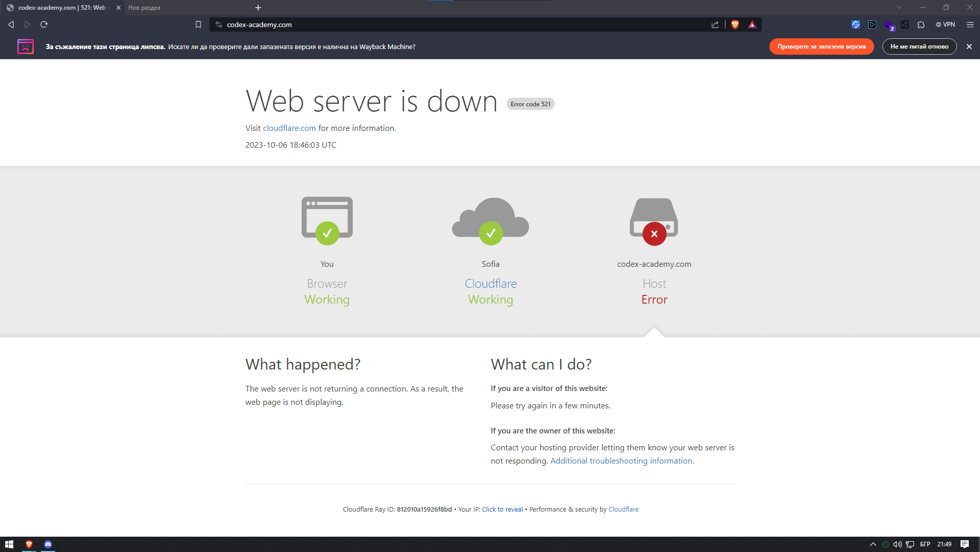Click the What happened? heading

pyautogui.click(x=303, y=364)
